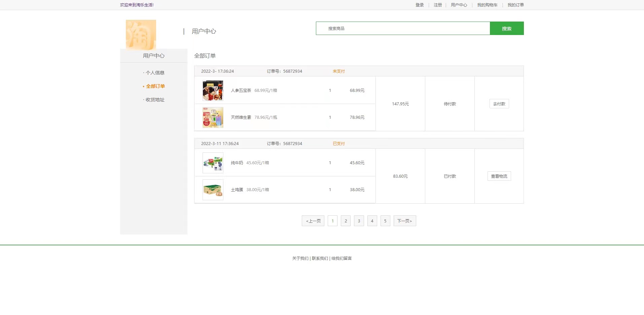
Task: Click the 天然维生素 product name
Action: pyautogui.click(x=241, y=117)
